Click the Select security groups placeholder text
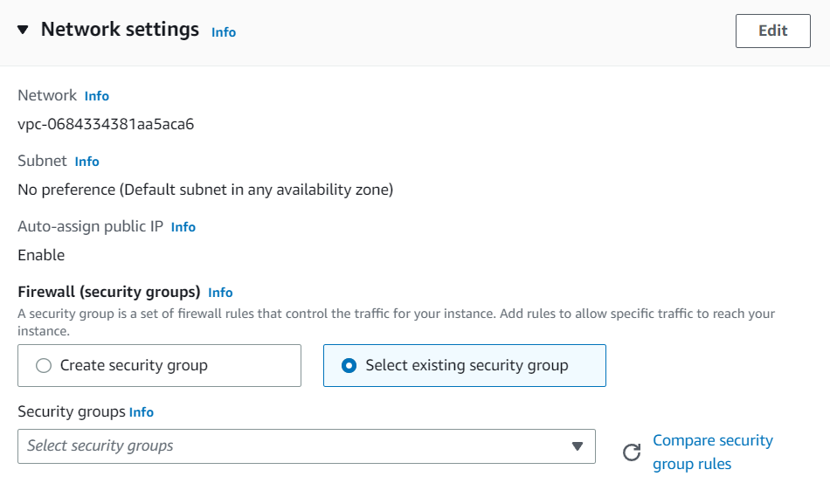Viewport: 830px width, 504px height. 100,445
